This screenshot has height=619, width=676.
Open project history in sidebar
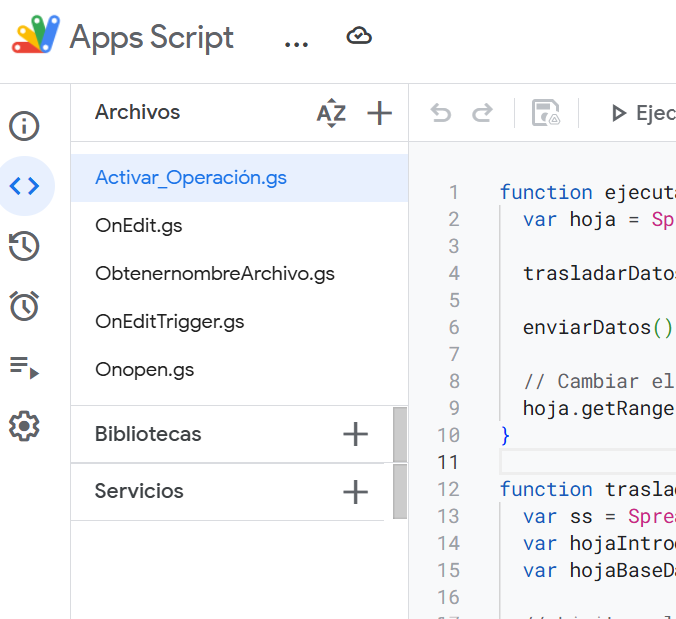pos(24,246)
